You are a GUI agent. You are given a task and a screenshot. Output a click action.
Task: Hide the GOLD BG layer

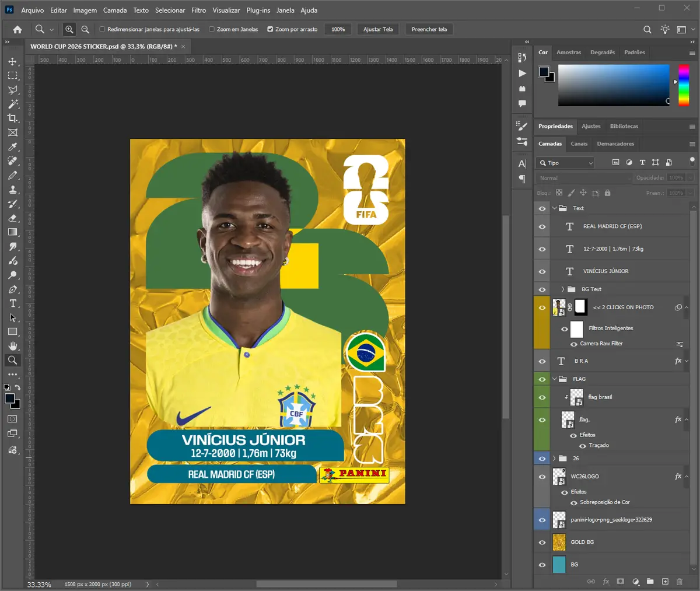542,542
